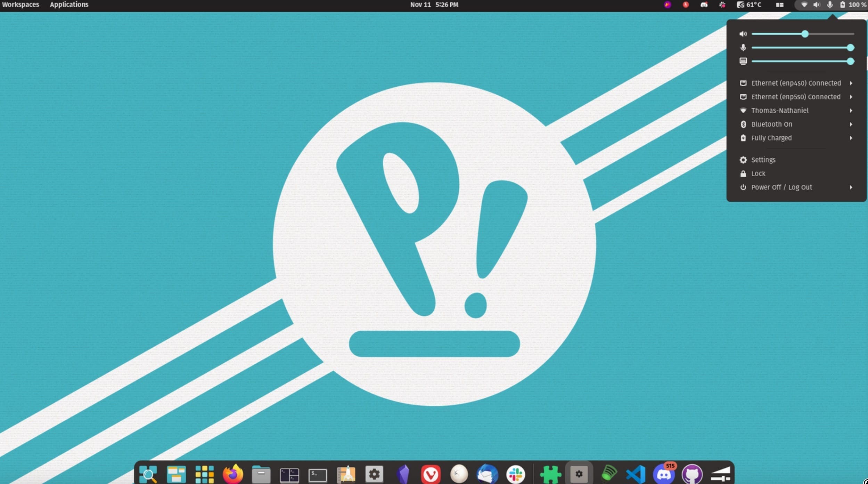Open the white egg-shaped app in dock
868x484 pixels.
click(459, 474)
